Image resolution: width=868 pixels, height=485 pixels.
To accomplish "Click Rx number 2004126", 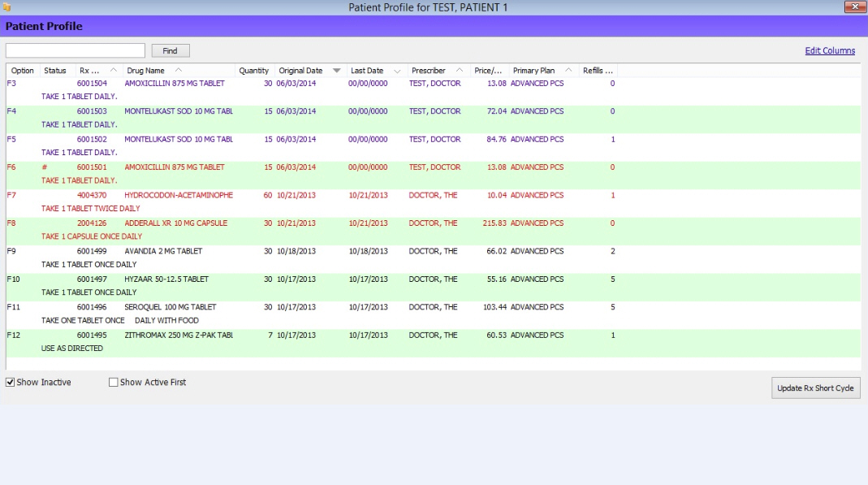I will point(92,223).
